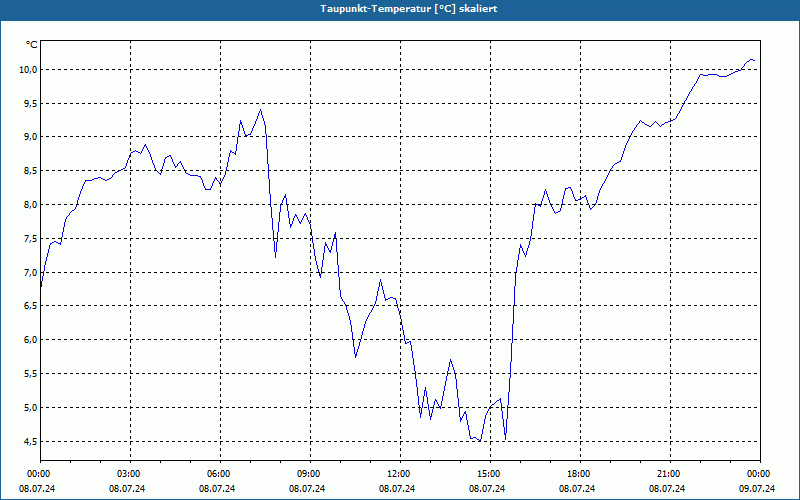The width and height of the screenshot is (800, 500).
Task: Click the '00:00' label above the first 08.07.24
Action: coord(38,474)
